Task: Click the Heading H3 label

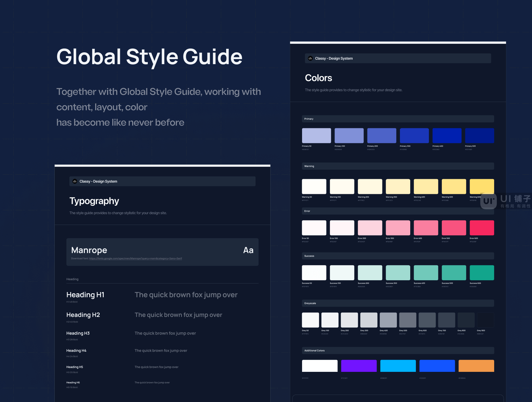Action: (x=78, y=333)
